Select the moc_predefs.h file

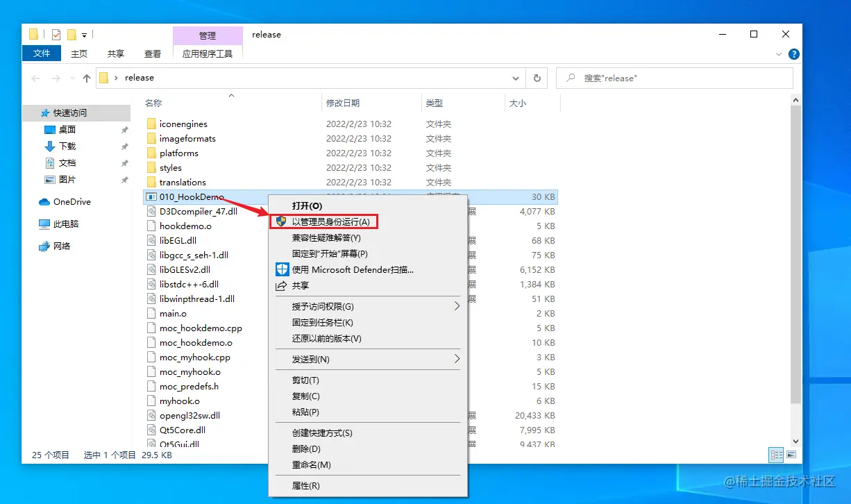pyautogui.click(x=189, y=387)
